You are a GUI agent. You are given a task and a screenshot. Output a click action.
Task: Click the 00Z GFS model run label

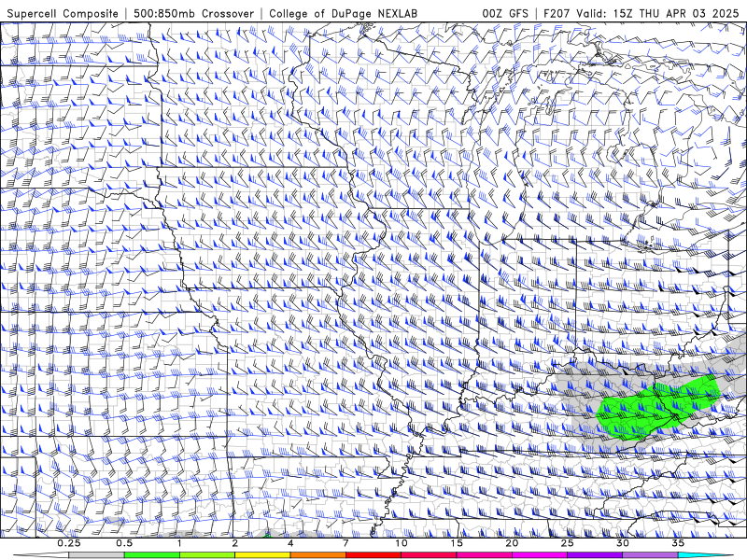pyautogui.click(x=505, y=14)
